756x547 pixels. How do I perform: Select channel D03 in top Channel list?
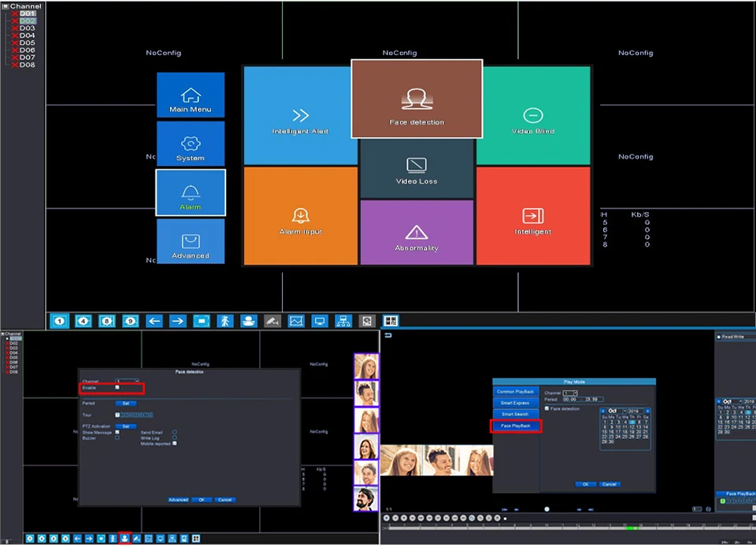pos(27,28)
